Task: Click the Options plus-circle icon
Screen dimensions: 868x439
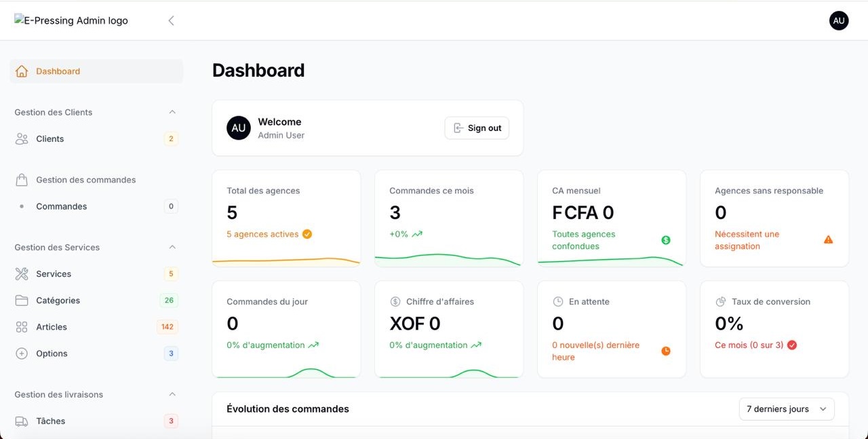Action: click(22, 354)
